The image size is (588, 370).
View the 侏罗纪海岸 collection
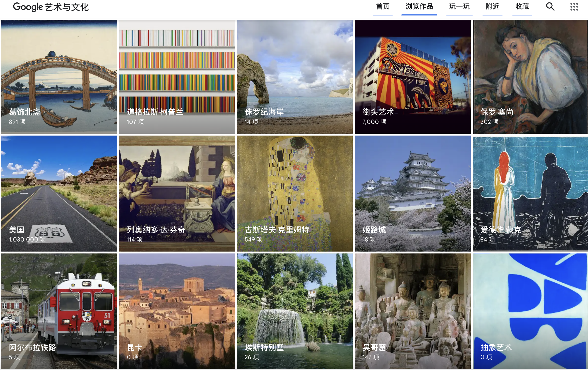[x=295, y=77]
